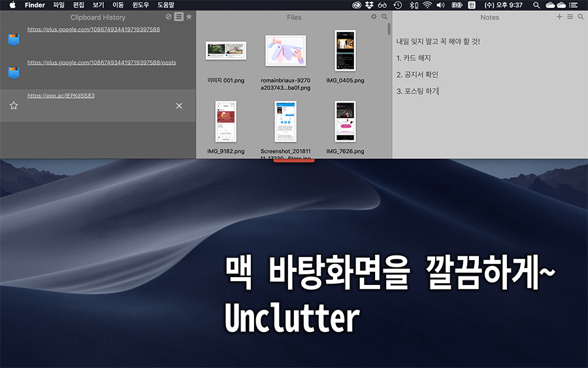Open Spotlight search in menu bar

536,5
